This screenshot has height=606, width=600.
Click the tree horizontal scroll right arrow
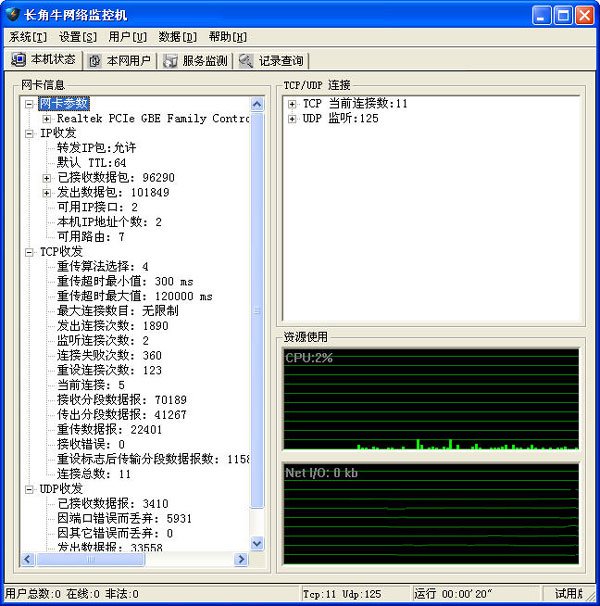(x=241, y=559)
